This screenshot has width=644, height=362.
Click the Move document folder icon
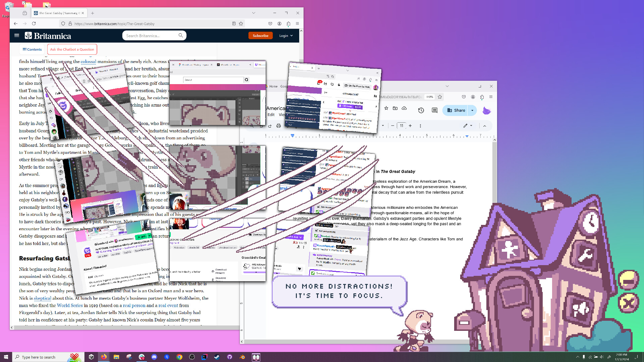pos(395,108)
